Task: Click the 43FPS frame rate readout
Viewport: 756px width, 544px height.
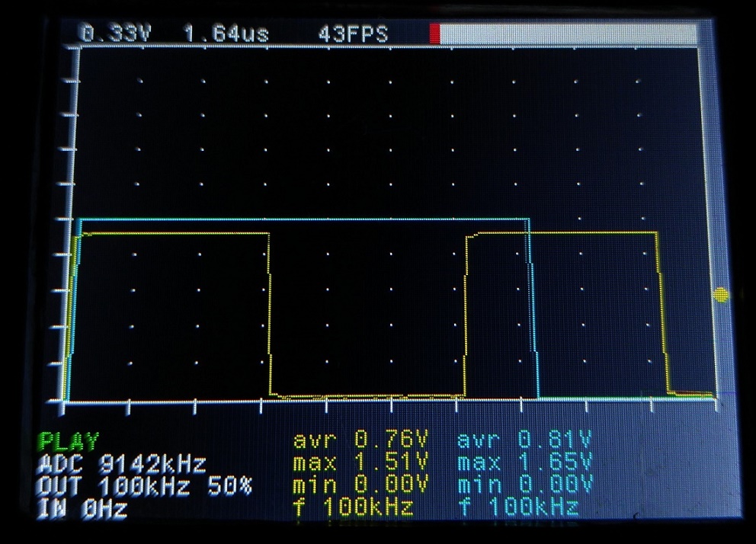Action: (x=353, y=35)
